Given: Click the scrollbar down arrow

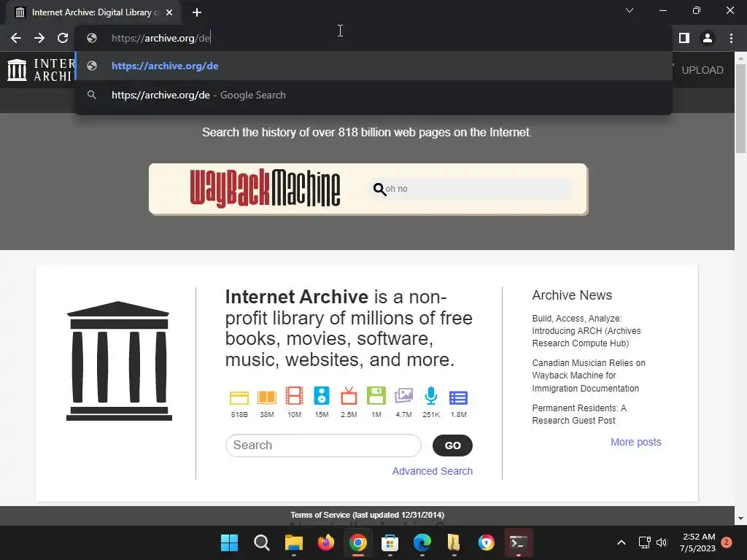Looking at the screenshot, I should pos(740,518).
